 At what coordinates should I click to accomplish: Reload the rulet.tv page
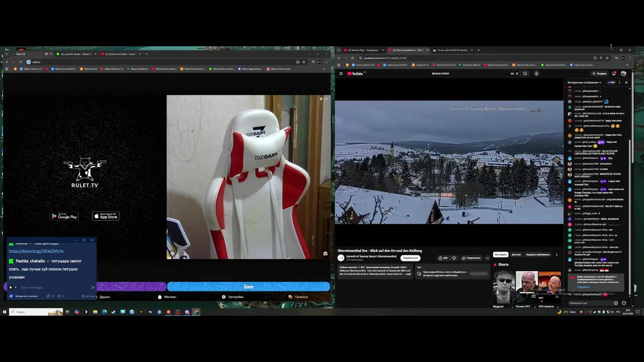21,62
